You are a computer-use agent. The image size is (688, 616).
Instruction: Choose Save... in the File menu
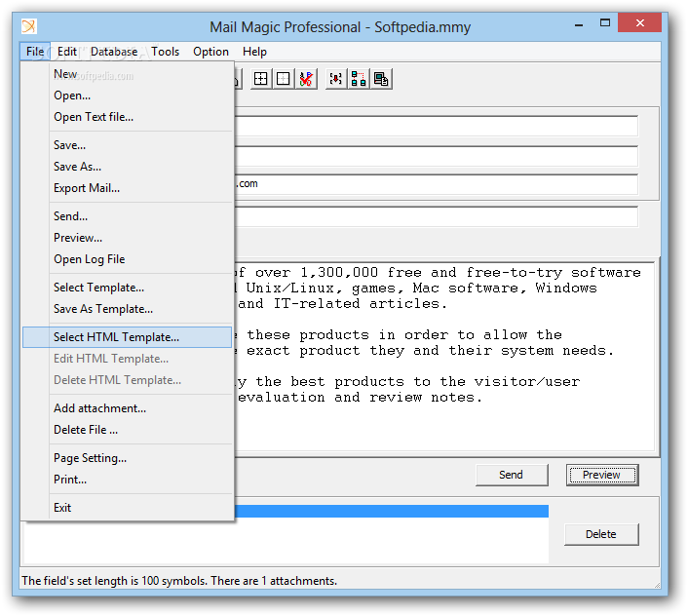click(128, 145)
